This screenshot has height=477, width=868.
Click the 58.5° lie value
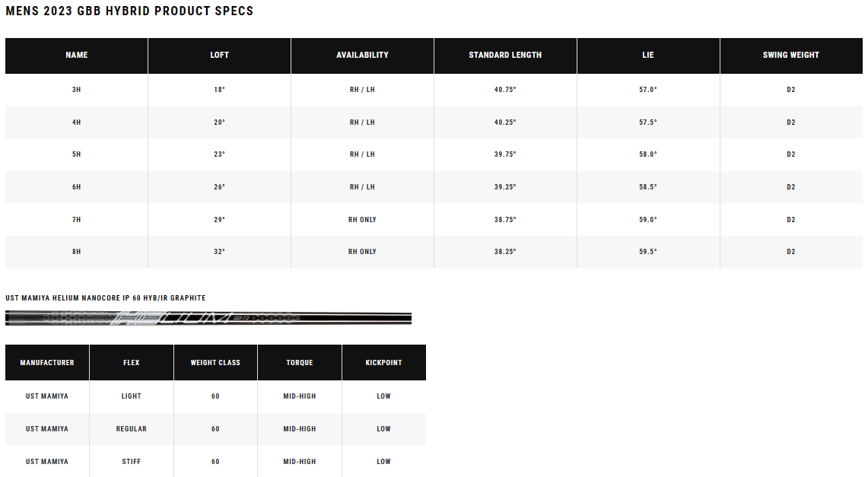coord(647,187)
